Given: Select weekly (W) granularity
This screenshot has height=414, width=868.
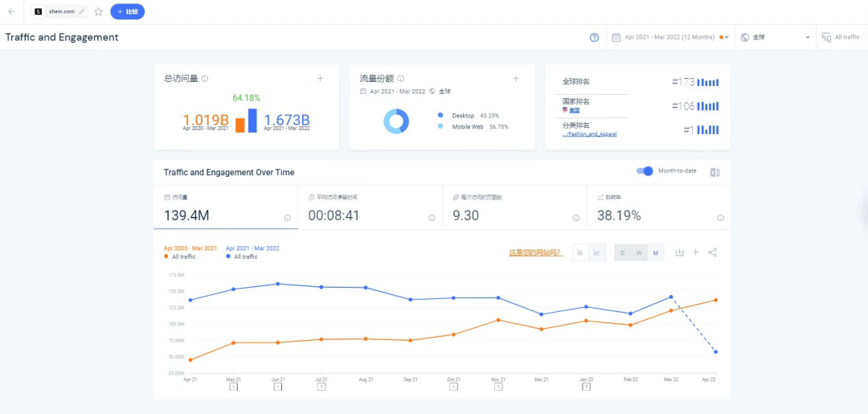Looking at the screenshot, I should pos(639,252).
